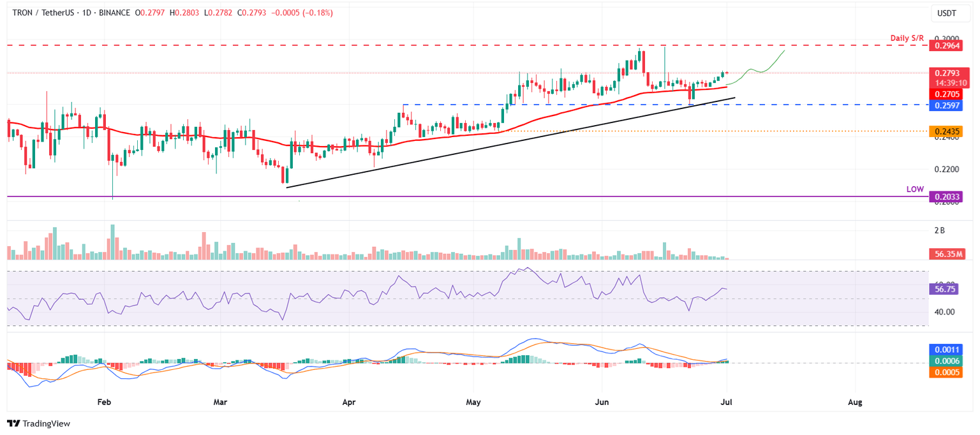Click the Daily S/R text annotation
Image resolution: width=980 pixels, height=435 pixels.
tap(907, 38)
